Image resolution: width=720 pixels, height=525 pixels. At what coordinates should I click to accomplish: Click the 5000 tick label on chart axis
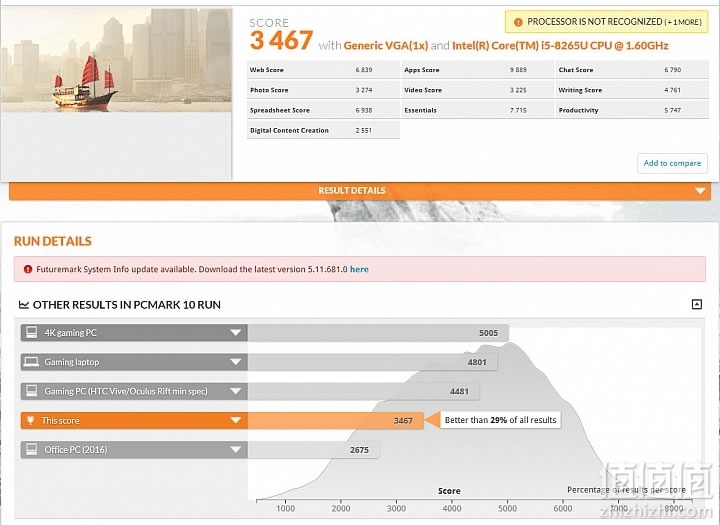click(x=507, y=508)
